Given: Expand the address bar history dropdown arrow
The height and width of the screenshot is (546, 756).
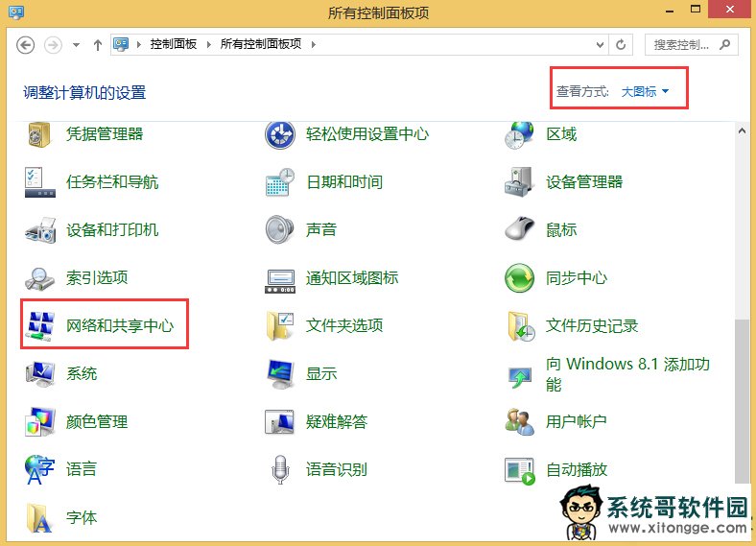Looking at the screenshot, I should click(600, 44).
